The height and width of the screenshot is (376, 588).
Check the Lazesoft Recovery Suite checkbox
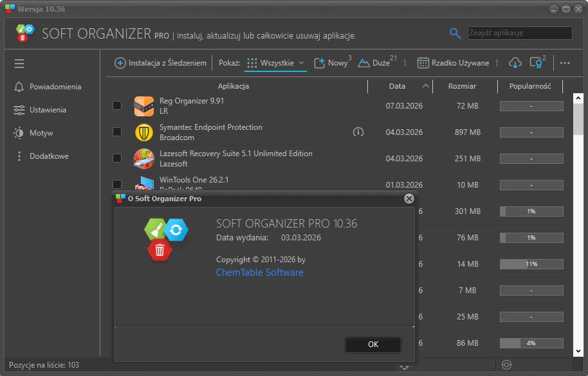117,158
